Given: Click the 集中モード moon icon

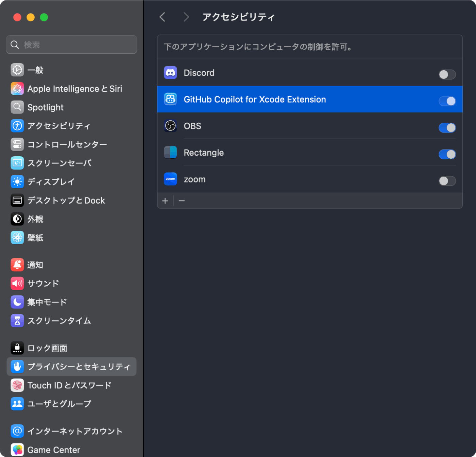Looking at the screenshot, I should 17,302.
